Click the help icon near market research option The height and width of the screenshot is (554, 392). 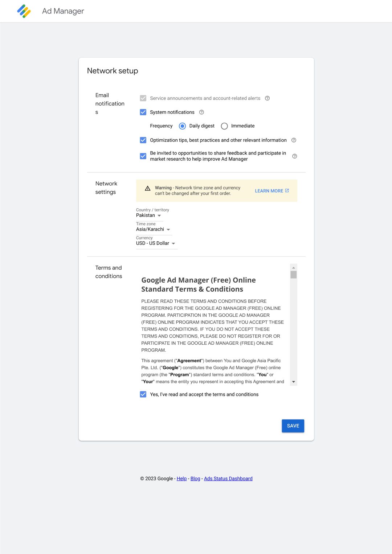(x=294, y=156)
